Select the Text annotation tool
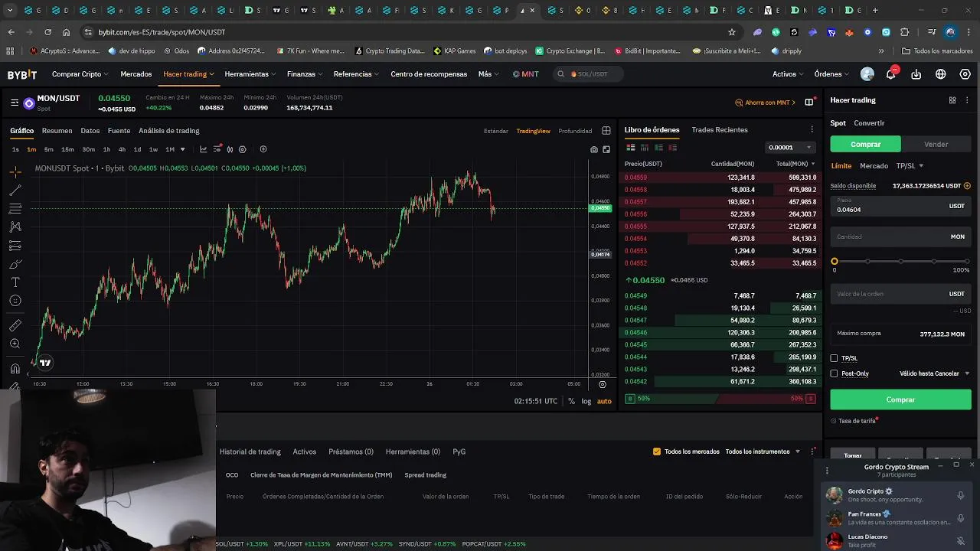This screenshot has width=980, height=551. [15, 282]
